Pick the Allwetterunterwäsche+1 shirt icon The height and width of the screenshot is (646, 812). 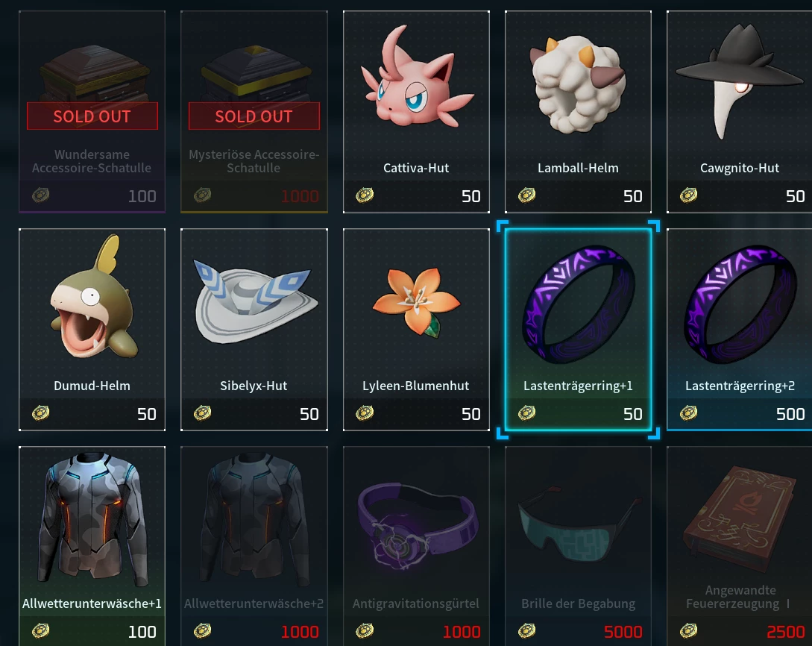pyautogui.click(x=92, y=517)
